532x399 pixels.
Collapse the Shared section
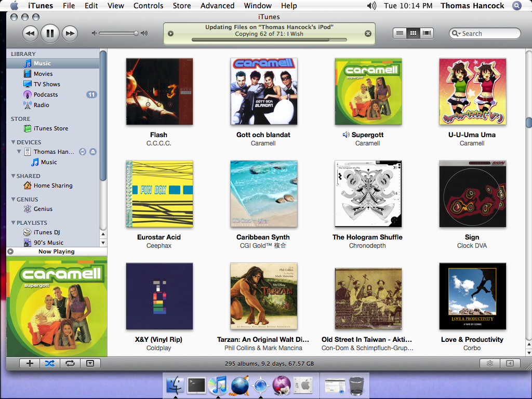pyautogui.click(x=13, y=176)
